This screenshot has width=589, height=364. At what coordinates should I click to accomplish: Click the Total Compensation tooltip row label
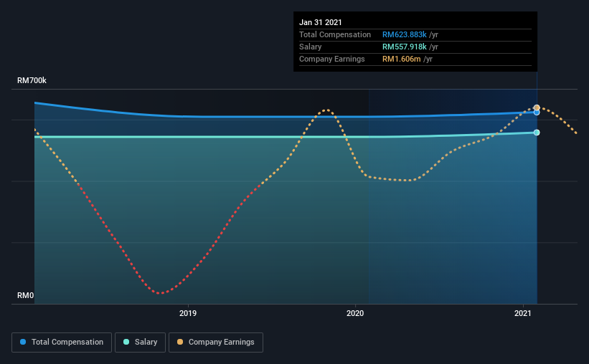pyautogui.click(x=335, y=34)
